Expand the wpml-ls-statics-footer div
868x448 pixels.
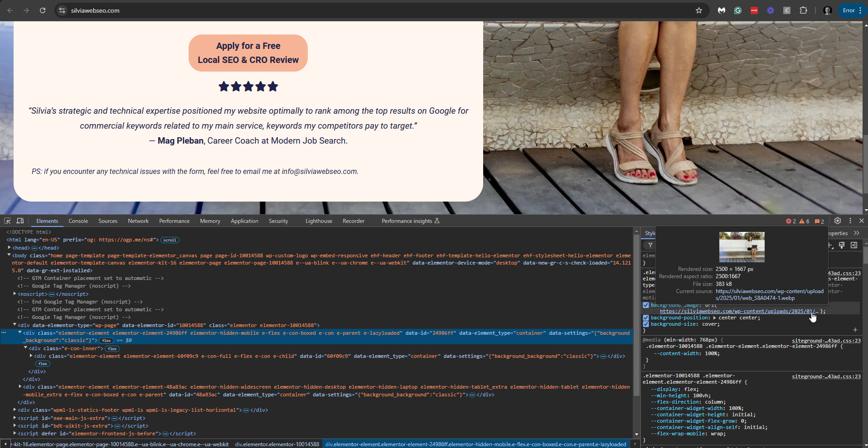coord(15,410)
